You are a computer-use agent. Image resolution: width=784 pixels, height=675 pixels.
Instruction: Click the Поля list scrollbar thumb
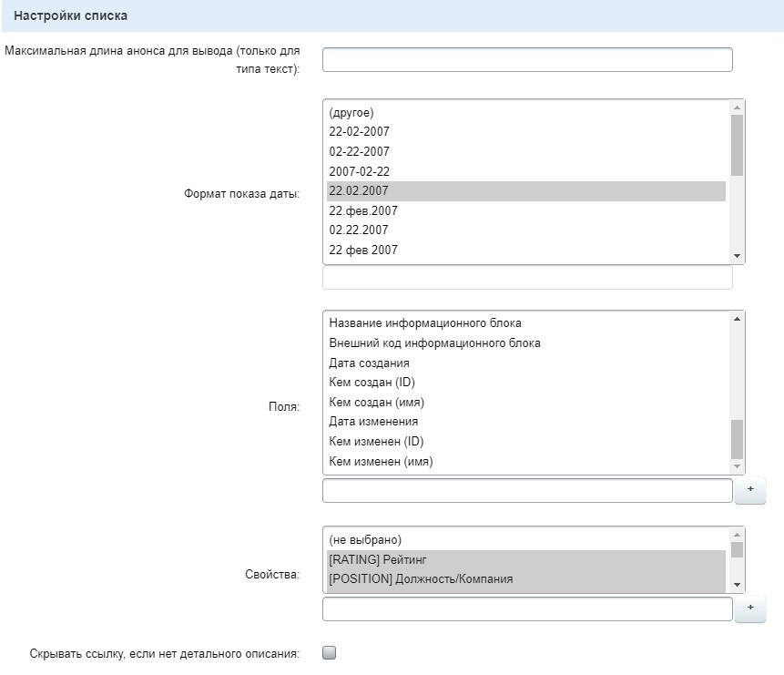click(737, 438)
